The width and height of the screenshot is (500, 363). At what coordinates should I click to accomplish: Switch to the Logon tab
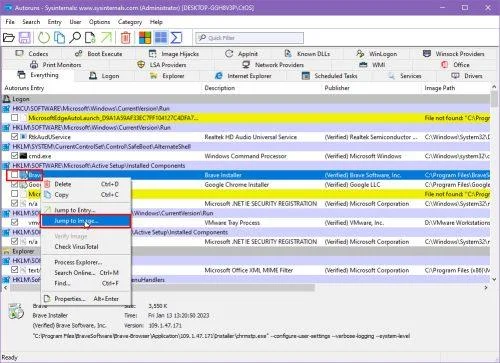coord(104,76)
